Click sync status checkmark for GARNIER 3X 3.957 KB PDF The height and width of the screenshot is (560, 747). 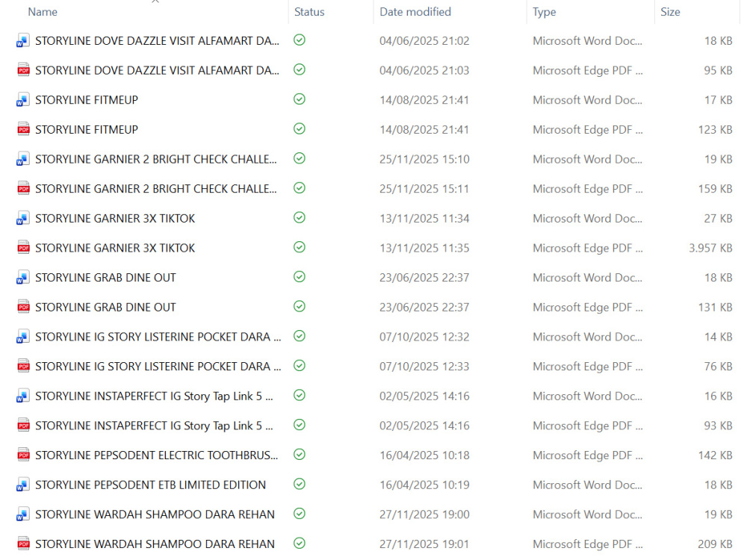coord(300,247)
